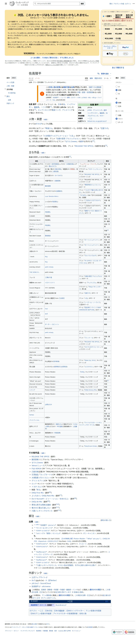The height and width of the screenshot is (644, 140).
Task: Go to 人物・来歴 in table of contents
Action: [x=10, y=86]
